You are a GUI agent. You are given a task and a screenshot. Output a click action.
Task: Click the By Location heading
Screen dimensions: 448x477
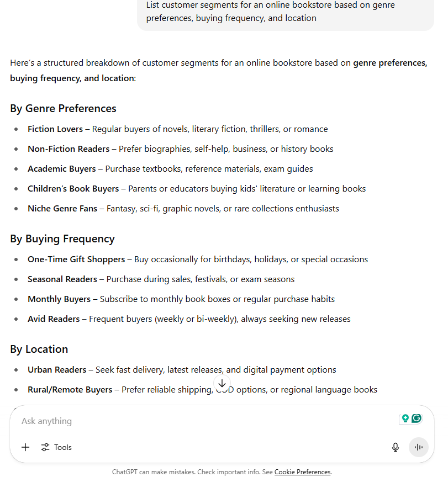39,349
